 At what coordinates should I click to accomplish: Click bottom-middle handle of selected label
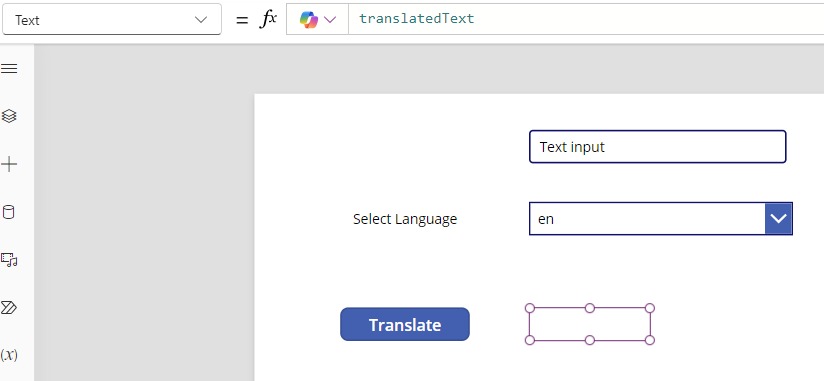590,341
